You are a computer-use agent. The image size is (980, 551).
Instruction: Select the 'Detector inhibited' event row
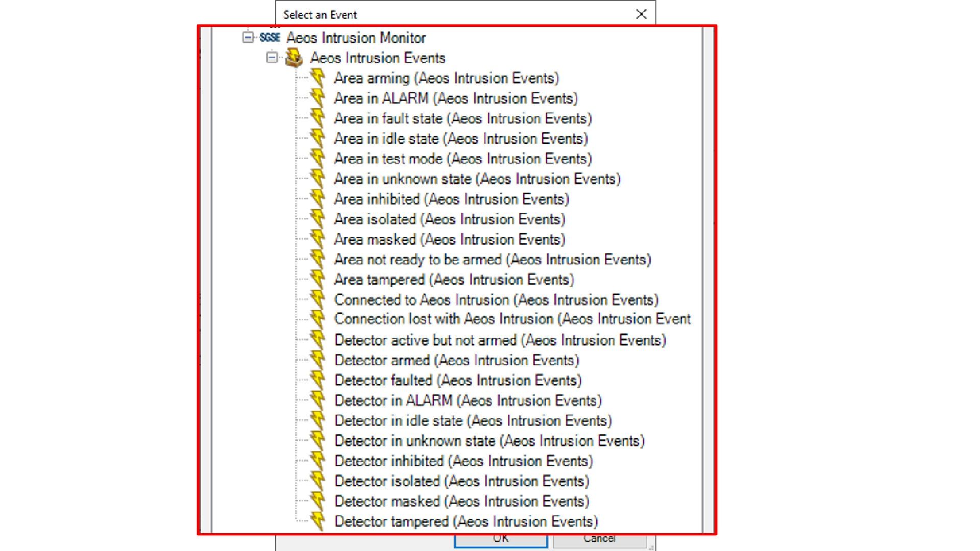coord(463,461)
